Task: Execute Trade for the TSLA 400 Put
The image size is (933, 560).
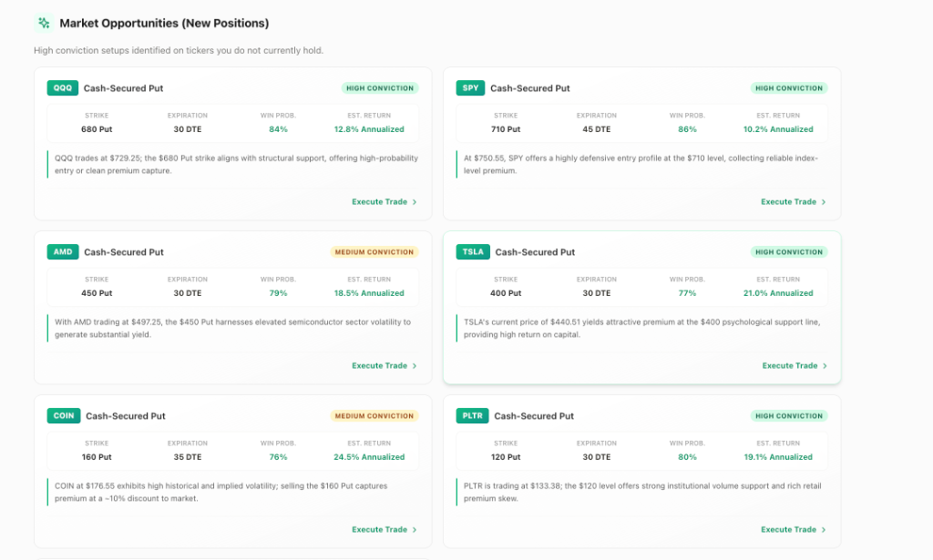Action: 795,366
